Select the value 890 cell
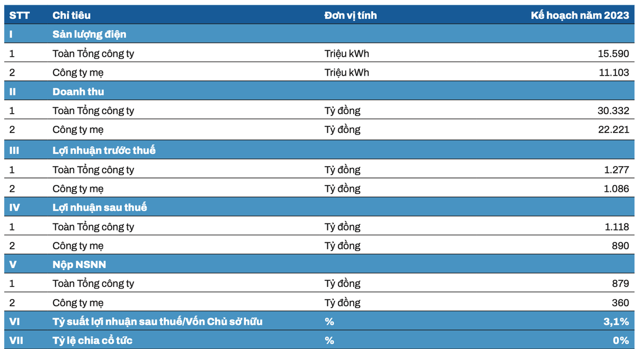The image size is (644, 349). coord(620,246)
